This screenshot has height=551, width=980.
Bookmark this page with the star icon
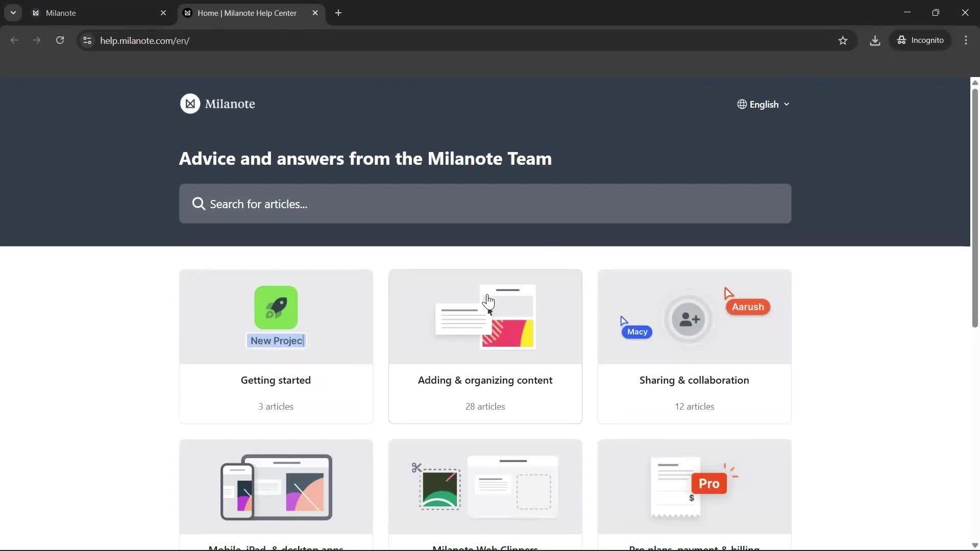(x=843, y=40)
